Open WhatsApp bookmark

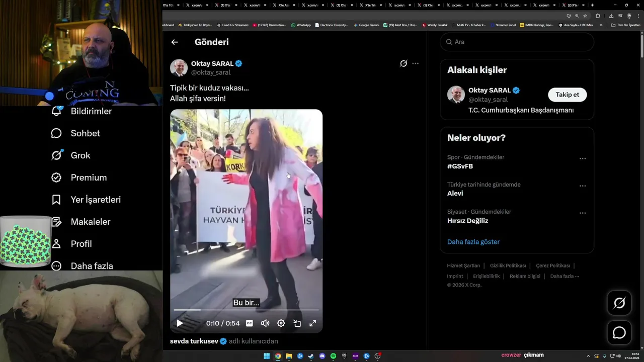point(301,25)
